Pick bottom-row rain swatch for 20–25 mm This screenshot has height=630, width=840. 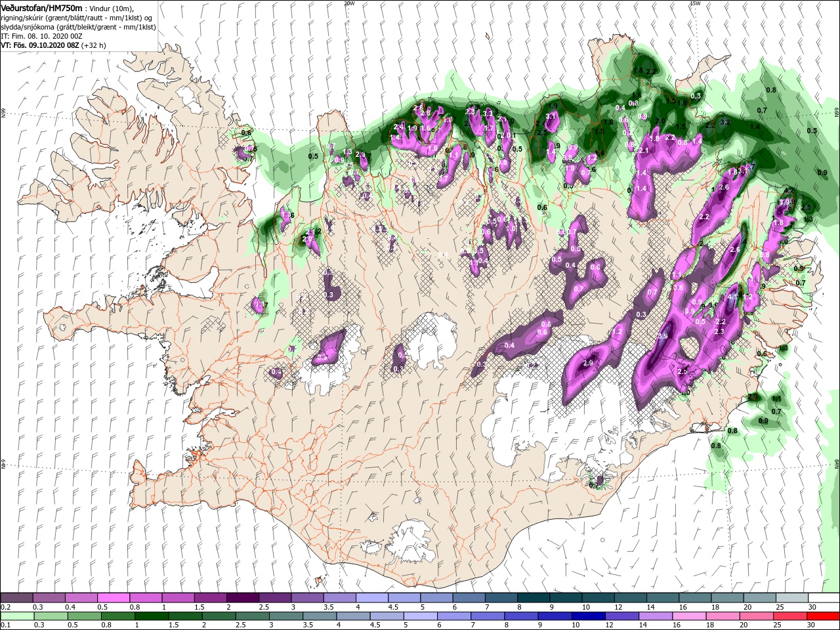pyautogui.click(x=755, y=616)
